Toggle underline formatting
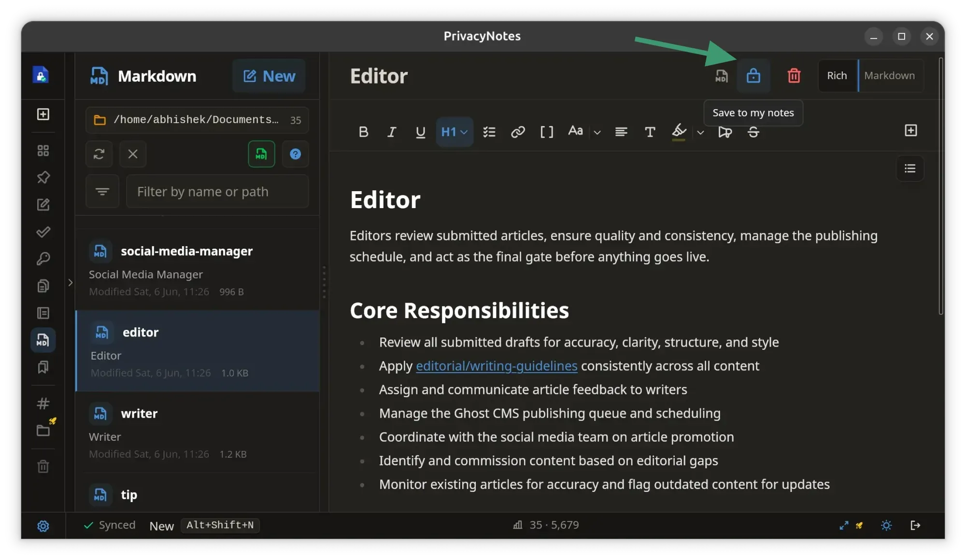Screen dimensions: 966x560 420,132
